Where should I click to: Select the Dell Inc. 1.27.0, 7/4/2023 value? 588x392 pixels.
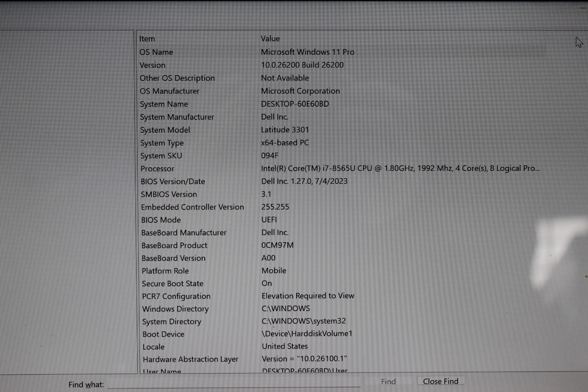304,181
